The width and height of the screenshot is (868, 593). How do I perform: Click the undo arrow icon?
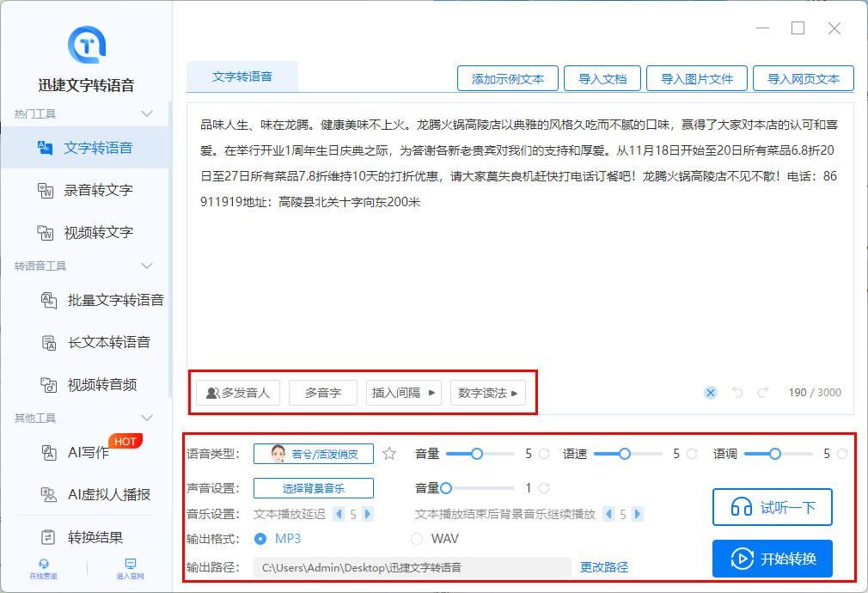click(737, 393)
